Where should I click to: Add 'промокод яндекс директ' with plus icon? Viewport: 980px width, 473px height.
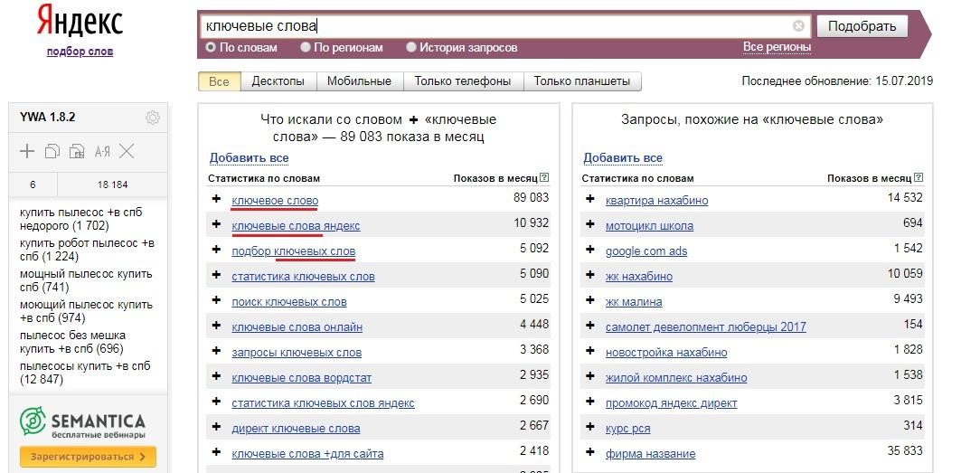(590, 402)
